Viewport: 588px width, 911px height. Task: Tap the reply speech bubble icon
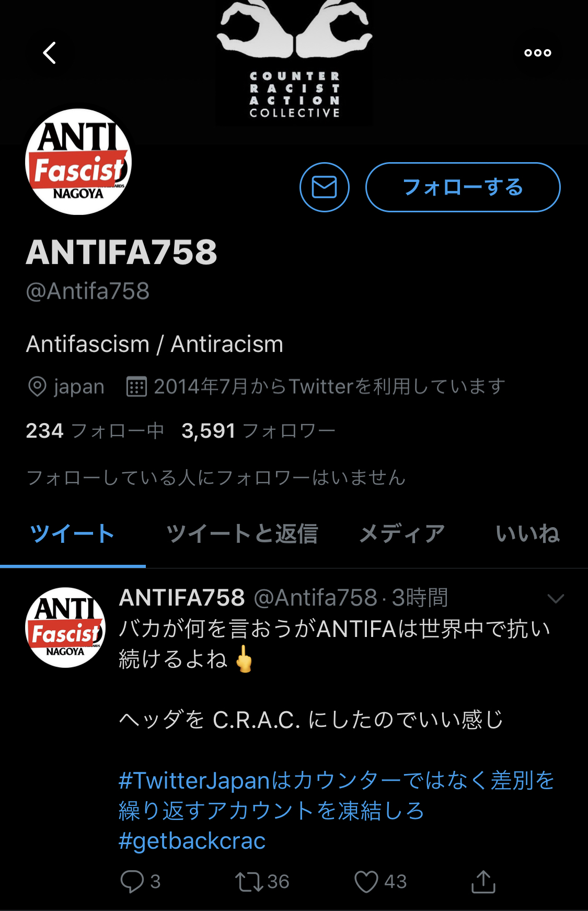132,881
